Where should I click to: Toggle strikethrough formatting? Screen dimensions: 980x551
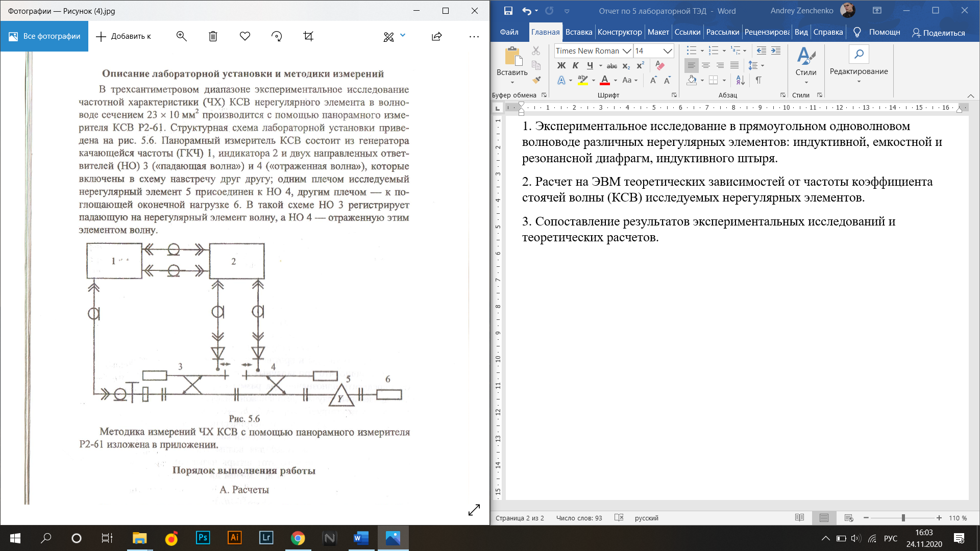[612, 66]
